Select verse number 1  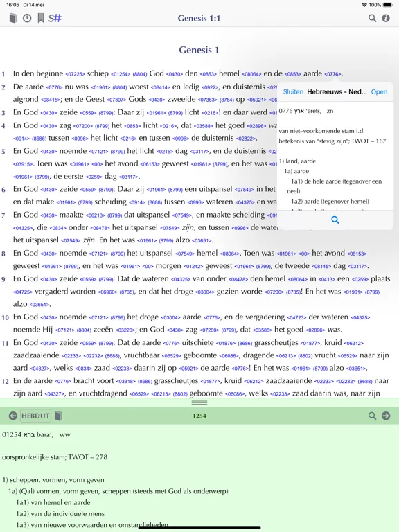[x=3, y=74]
